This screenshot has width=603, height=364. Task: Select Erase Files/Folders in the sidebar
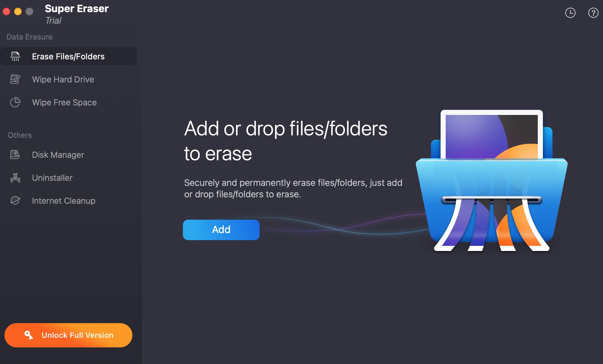[68, 56]
